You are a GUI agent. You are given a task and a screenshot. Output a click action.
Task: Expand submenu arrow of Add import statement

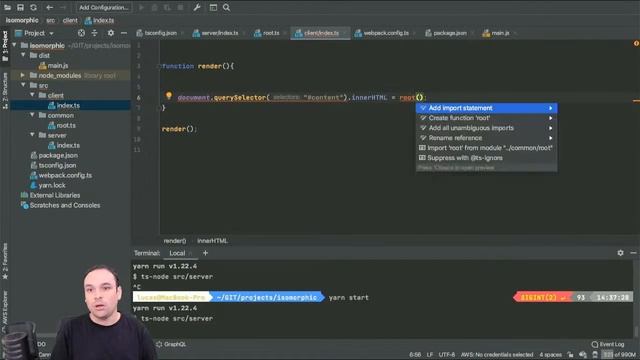point(551,108)
